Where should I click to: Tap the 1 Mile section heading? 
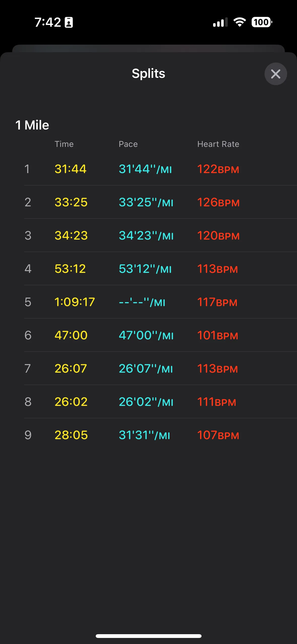click(x=32, y=125)
